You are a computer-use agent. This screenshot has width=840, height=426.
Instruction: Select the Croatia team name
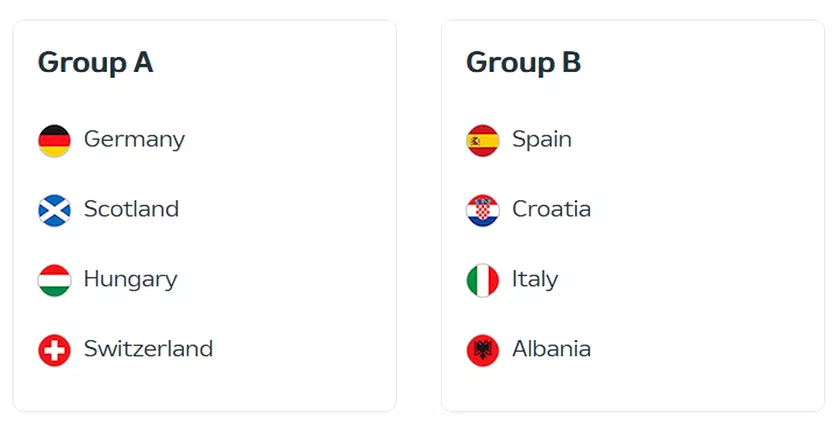(x=551, y=209)
